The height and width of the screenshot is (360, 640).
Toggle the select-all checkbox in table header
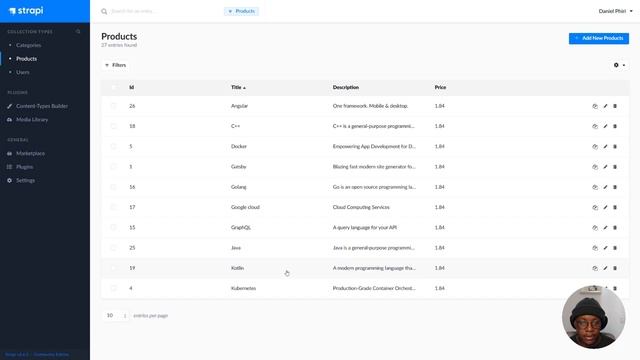click(113, 87)
